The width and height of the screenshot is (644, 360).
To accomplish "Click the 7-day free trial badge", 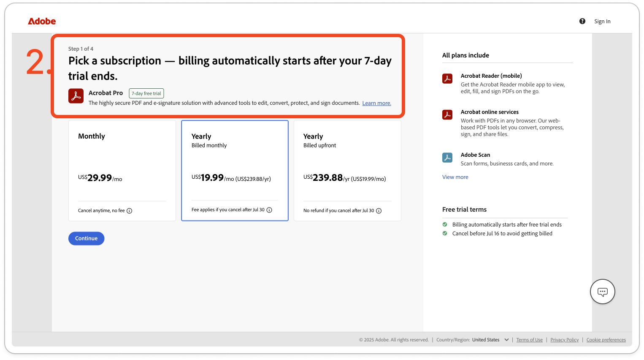I will [x=146, y=93].
